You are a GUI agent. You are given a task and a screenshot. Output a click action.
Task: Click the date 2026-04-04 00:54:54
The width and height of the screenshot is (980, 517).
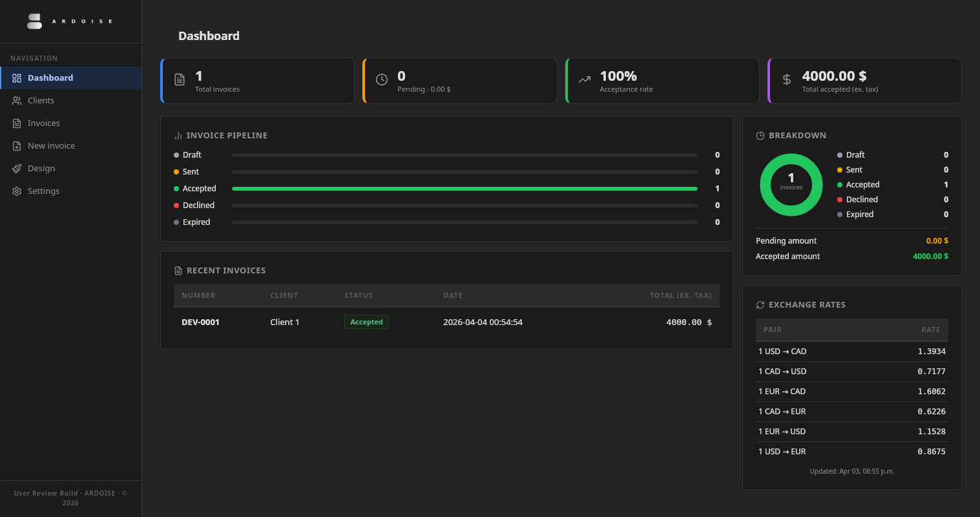click(483, 322)
